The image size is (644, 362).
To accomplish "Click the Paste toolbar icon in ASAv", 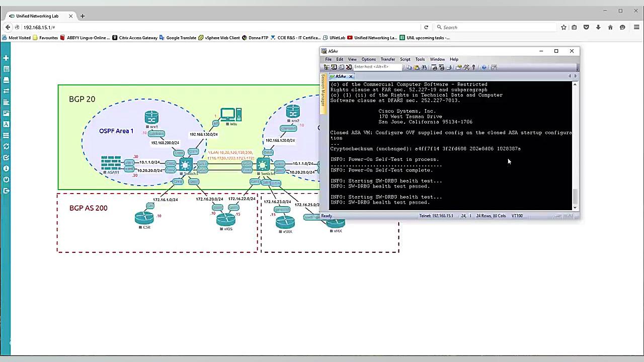I will click(x=417, y=67).
